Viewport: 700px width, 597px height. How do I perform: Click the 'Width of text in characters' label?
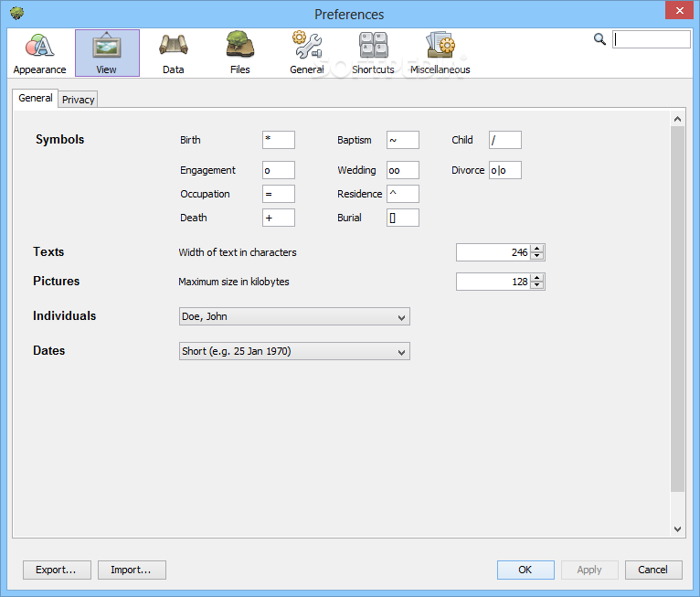[x=238, y=252]
